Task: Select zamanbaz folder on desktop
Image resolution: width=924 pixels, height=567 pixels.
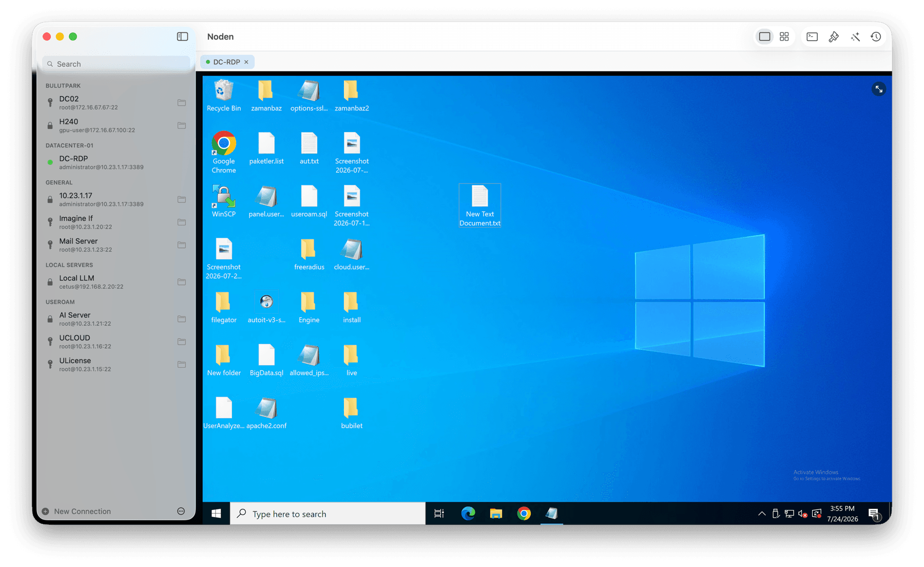Action: pos(266,96)
